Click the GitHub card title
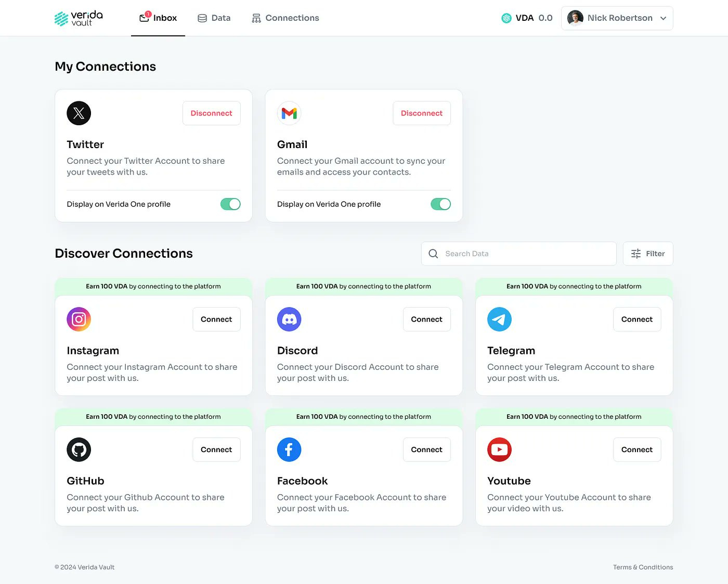Screen dimensions: 728x584 coord(86,481)
